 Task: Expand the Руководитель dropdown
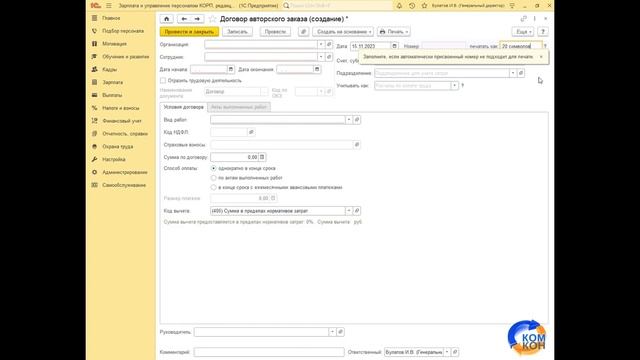pyautogui.click(x=332, y=332)
